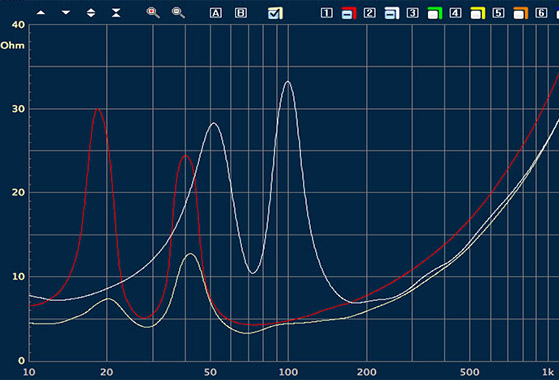Click the scroll-down arrow icon
The image size is (559, 380).
pos(66,13)
